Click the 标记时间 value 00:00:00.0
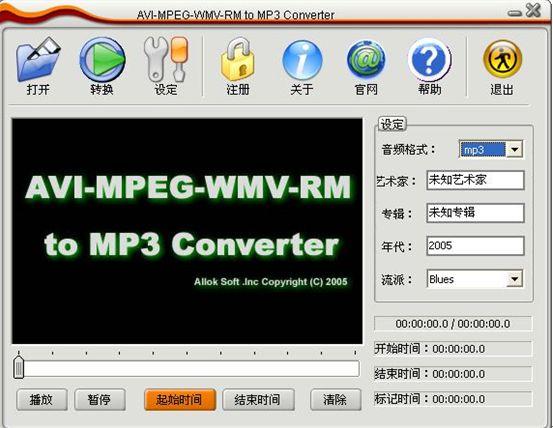The width and height of the screenshot is (553, 428). tap(458, 399)
